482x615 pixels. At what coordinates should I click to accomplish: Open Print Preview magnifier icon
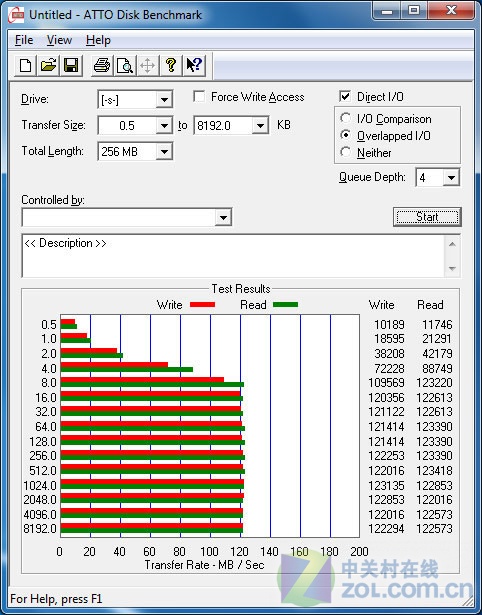click(125, 65)
